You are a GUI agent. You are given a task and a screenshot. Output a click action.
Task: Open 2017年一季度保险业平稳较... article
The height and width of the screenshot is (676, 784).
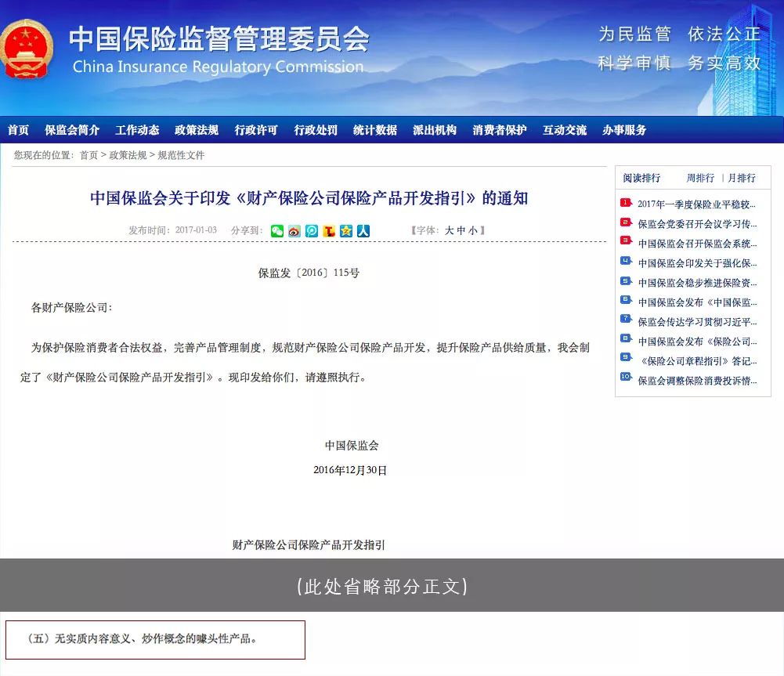pos(697,204)
